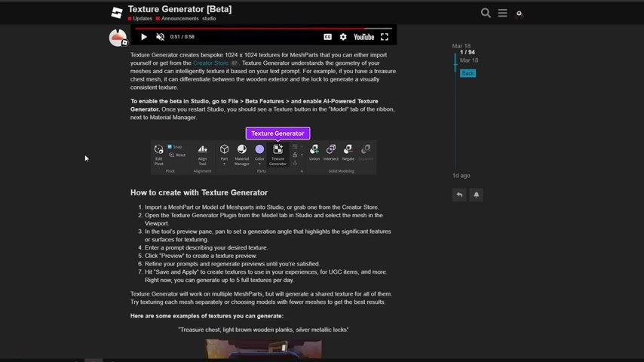This screenshot has width=644, height=362.
Task: Open the hamburger menu in header
Action: click(502, 13)
